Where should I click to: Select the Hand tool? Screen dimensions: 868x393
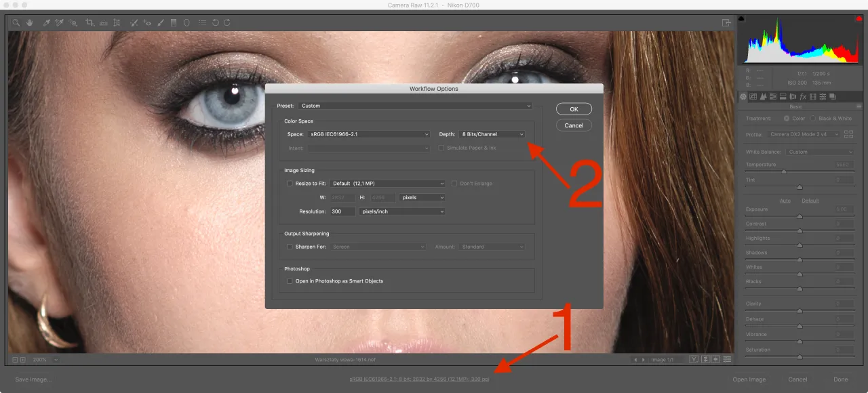pos(29,22)
